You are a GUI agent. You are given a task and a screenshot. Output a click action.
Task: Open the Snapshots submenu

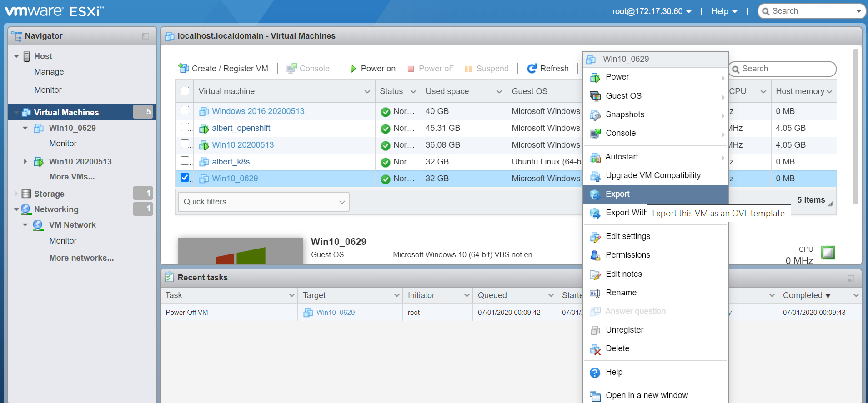[x=656, y=115]
